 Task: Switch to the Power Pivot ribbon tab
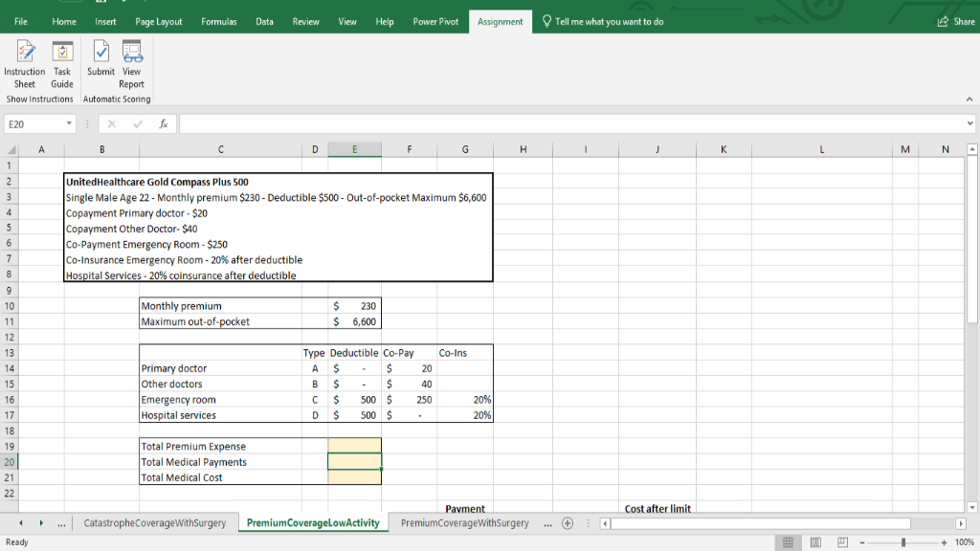(x=435, y=21)
